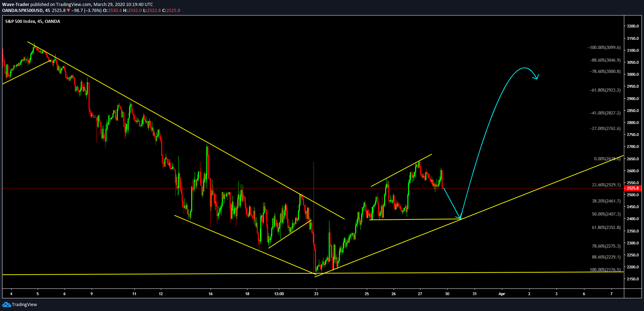Viewport: 644px width, 311px height.
Task: Select the chart title 'S&P 500 Index, 45, OANDA'
Action: point(32,21)
